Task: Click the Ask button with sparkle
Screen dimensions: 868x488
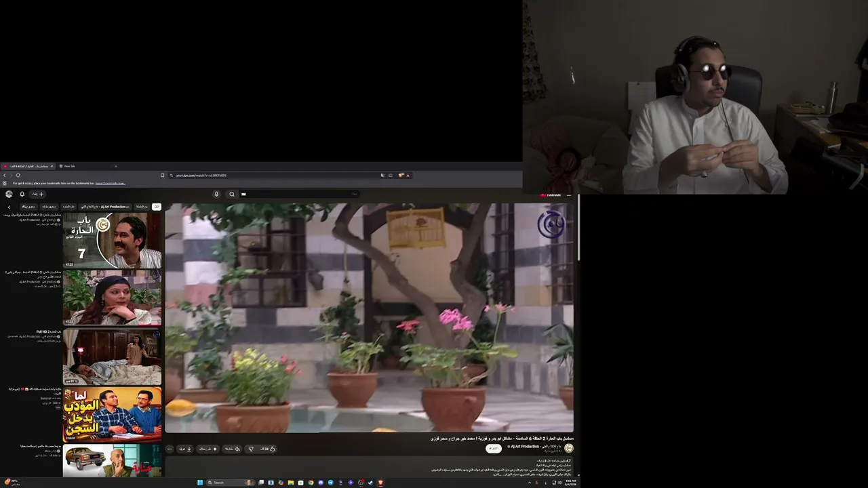Action: coord(208,449)
